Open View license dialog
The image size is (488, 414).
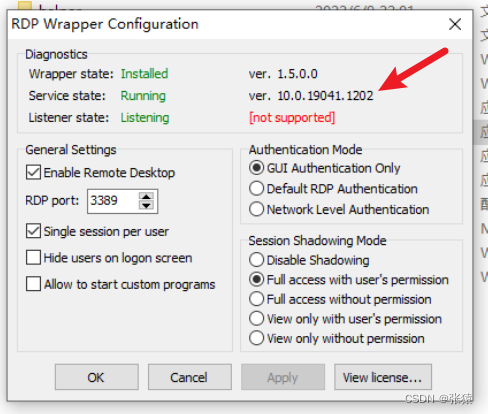pyautogui.click(x=383, y=377)
